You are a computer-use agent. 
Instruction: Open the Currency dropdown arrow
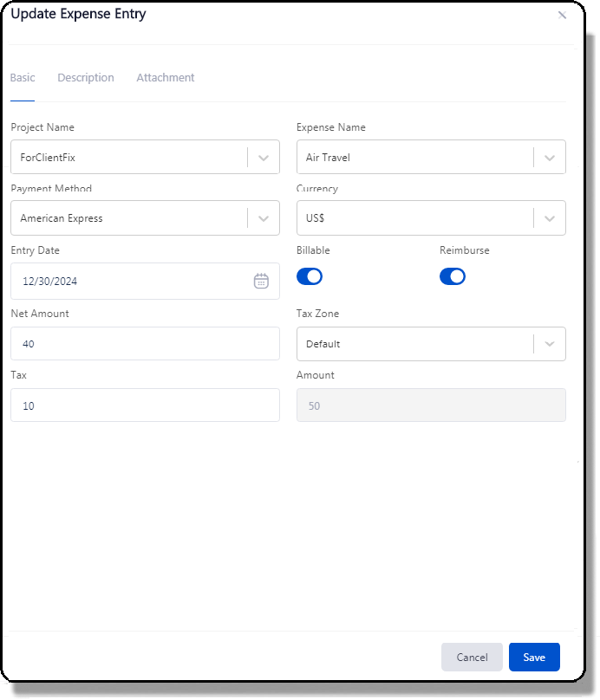[x=550, y=218]
